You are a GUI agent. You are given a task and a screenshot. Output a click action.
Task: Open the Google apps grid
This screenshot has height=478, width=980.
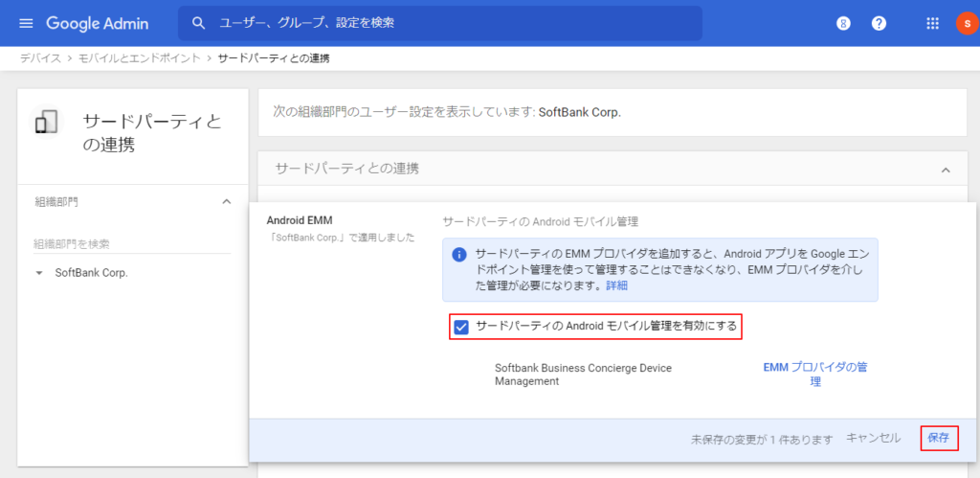coord(932,23)
